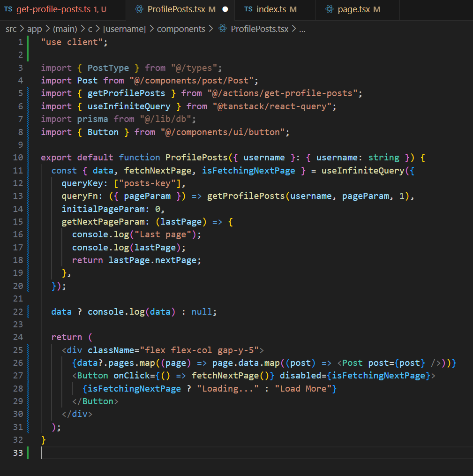The height and width of the screenshot is (476, 473).
Task: Click the "posts-key" string
Action: pyautogui.click(x=148, y=183)
